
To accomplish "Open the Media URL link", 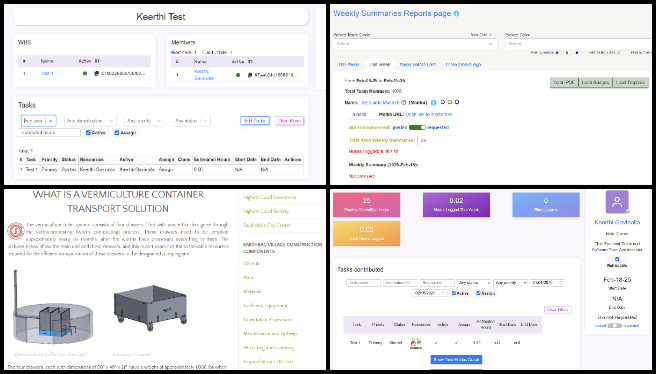I will [x=429, y=114].
